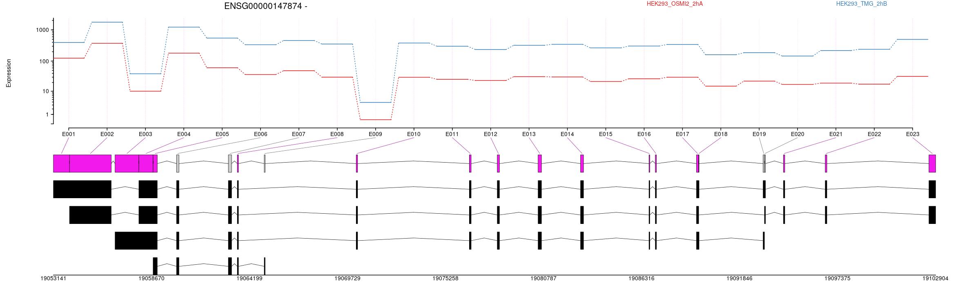This screenshot has width=980, height=286.
Task: Click exon label E022
Action: click(x=874, y=134)
